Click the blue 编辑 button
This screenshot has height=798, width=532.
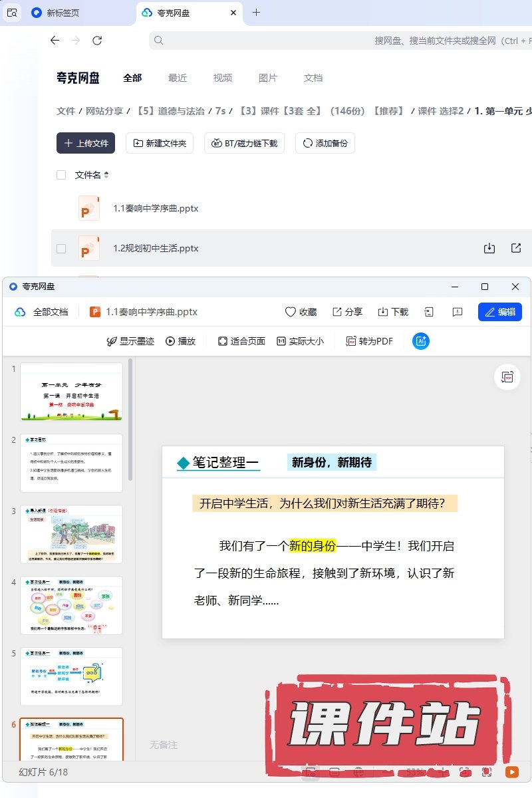(x=499, y=312)
